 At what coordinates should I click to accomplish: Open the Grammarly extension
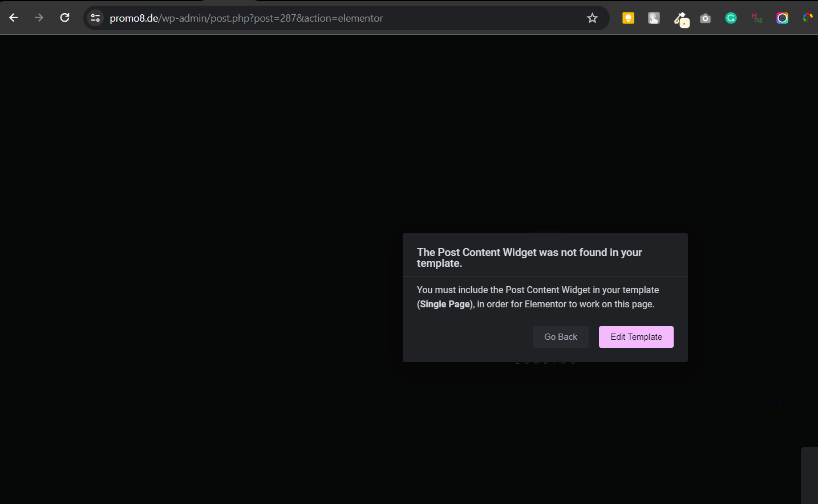coord(731,18)
